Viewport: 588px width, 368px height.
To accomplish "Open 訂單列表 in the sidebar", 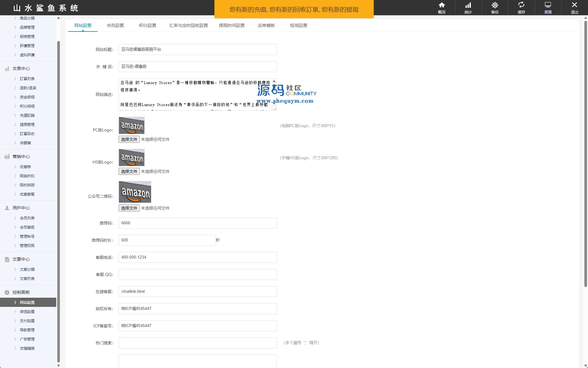I will click(27, 79).
